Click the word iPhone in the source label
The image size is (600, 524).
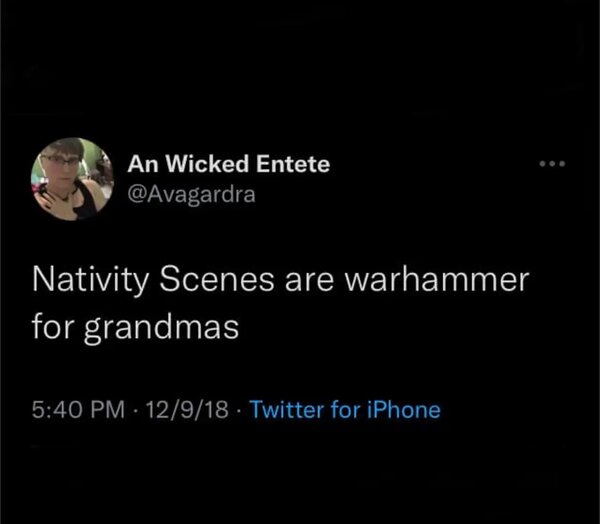404,410
